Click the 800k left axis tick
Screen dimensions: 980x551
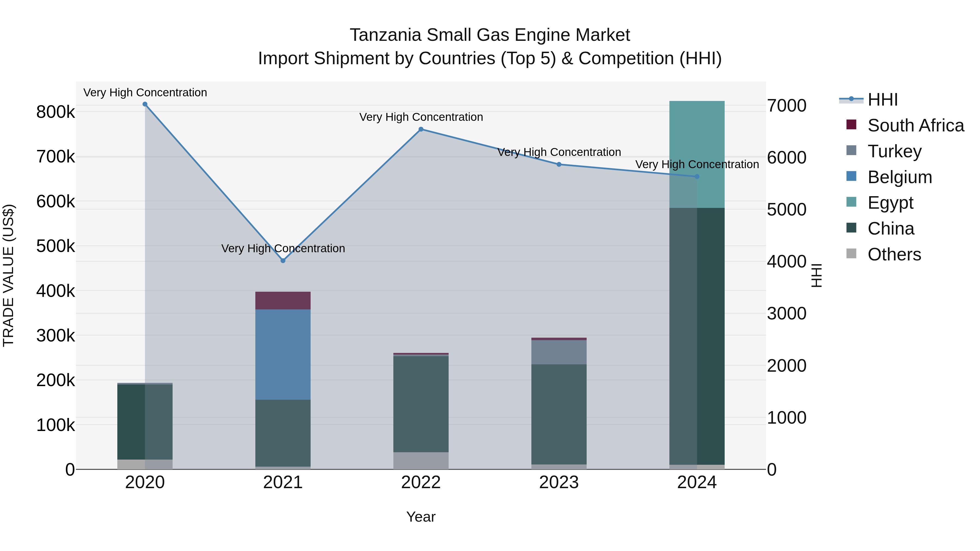(56, 112)
